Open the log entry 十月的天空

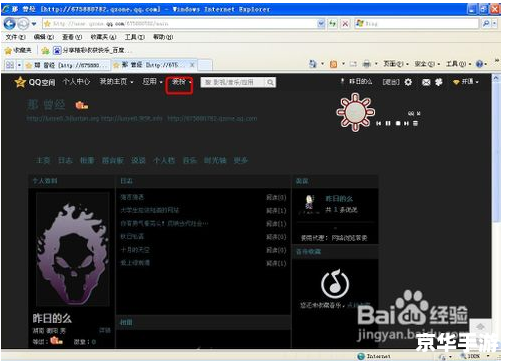(x=135, y=250)
